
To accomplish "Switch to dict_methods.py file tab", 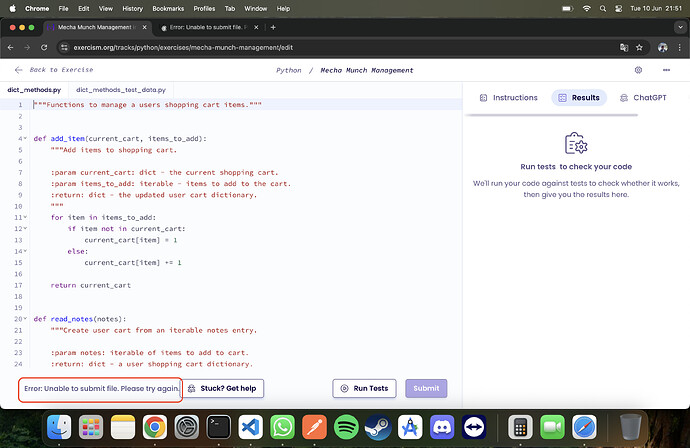I will [34, 90].
